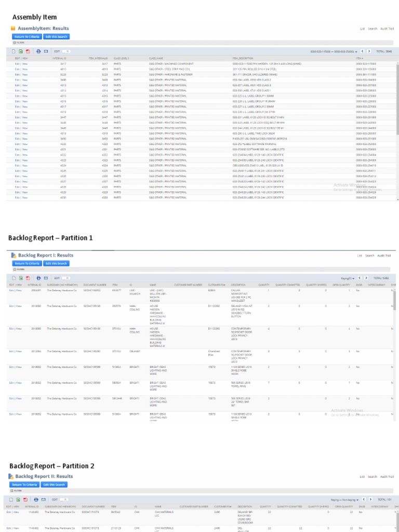Screen dimensions: 399x532
Task: Email Backlog Report I results
Action: 46,278
